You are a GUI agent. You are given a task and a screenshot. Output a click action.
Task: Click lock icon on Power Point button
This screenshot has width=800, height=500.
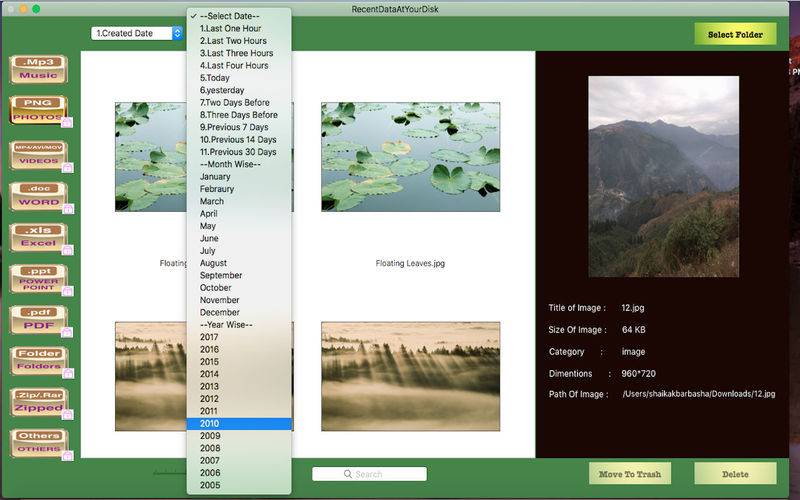point(67,291)
